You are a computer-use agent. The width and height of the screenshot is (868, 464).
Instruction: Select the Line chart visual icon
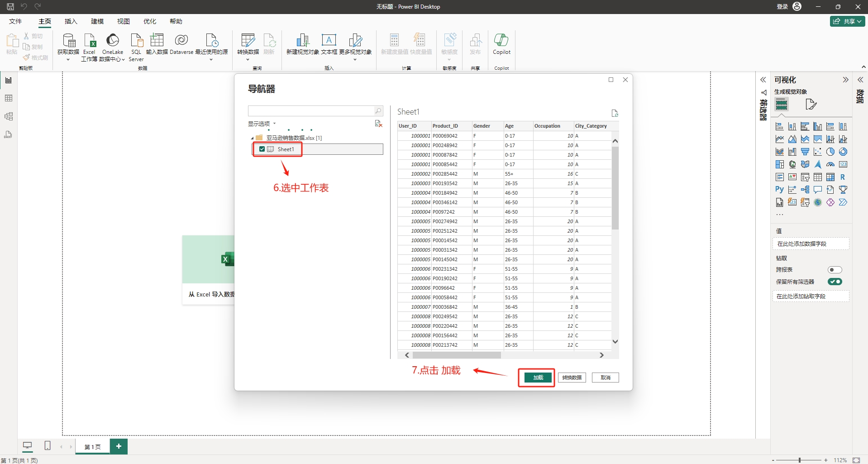(x=779, y=139)
